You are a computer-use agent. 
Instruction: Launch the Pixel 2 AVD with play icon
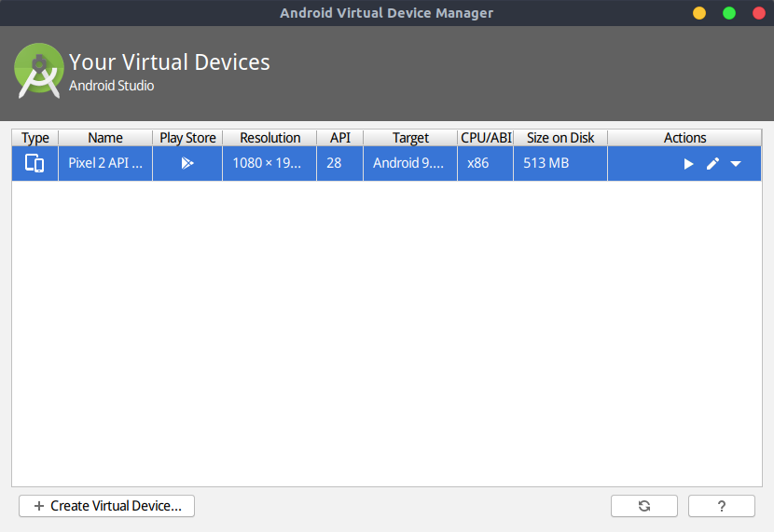click(x=688, y=164)
